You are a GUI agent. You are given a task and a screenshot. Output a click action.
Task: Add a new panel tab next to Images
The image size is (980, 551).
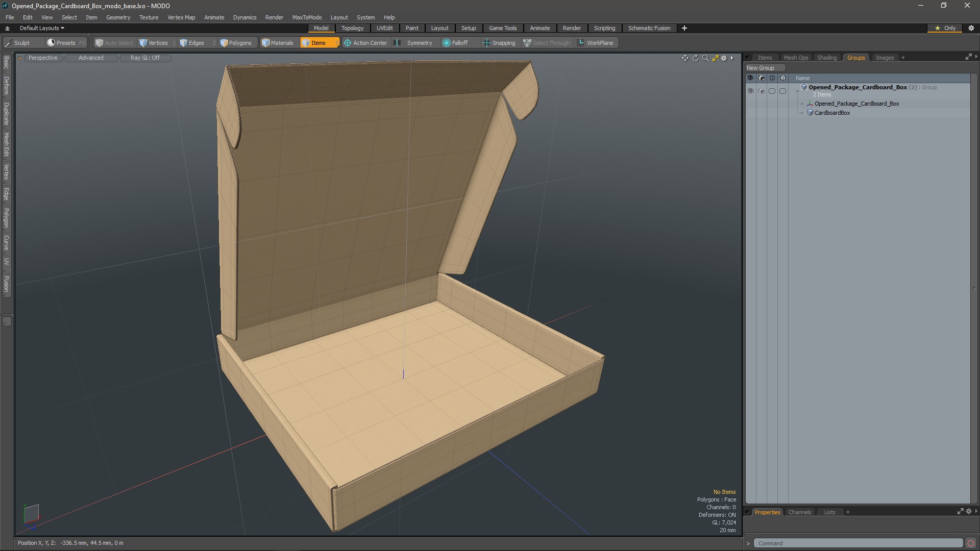(903, 58)
